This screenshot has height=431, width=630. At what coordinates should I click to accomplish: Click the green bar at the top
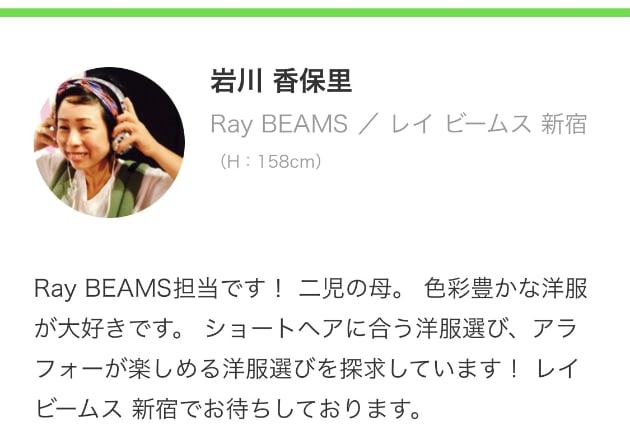(315, 12)
